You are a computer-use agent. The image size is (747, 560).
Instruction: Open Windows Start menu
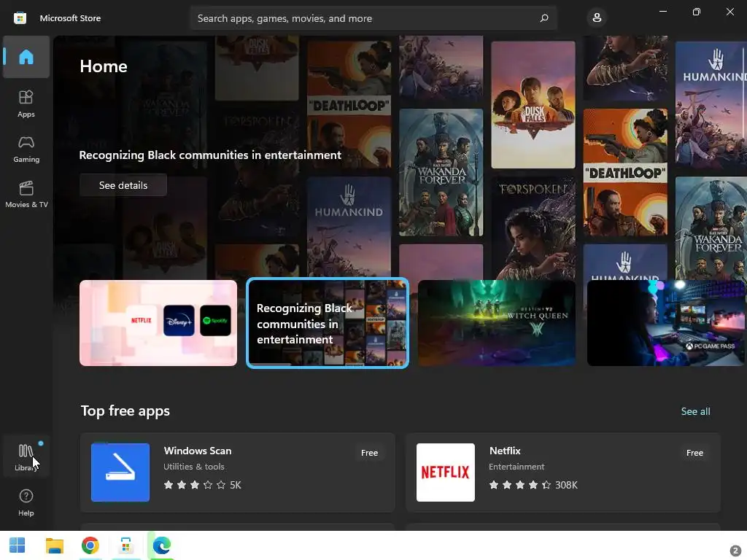(x=18, y=545)
